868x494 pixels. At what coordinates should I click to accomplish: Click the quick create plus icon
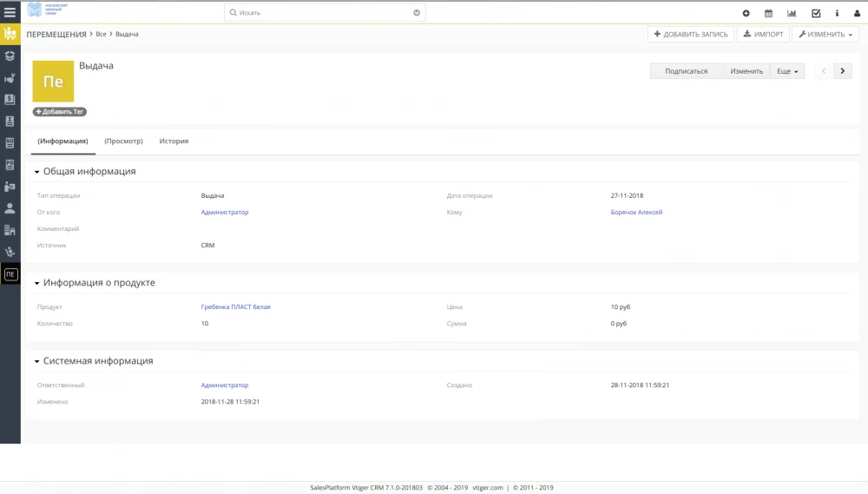click(746, 13)
